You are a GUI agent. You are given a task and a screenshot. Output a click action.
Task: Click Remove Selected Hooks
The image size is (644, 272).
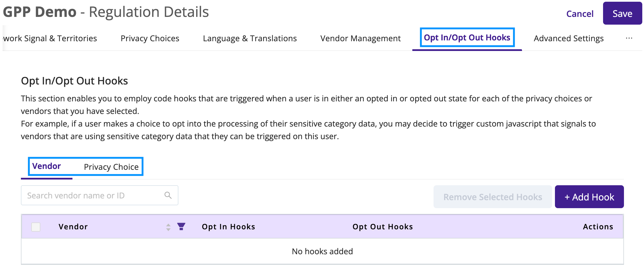(493, 197)
